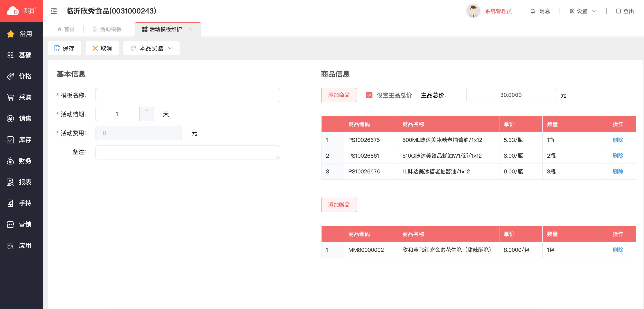644x309 pixels.
Task: Click the 保存 save button
Action: 64,48
